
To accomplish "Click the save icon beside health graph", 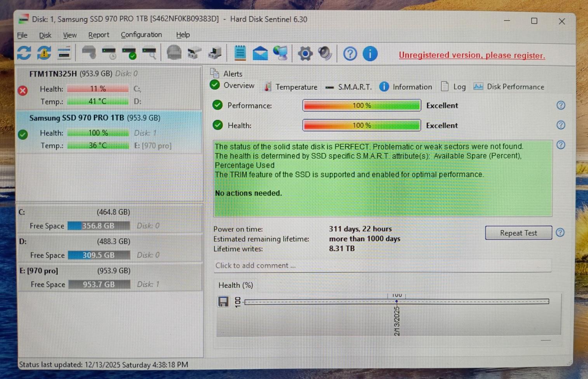I will [223, 302].
